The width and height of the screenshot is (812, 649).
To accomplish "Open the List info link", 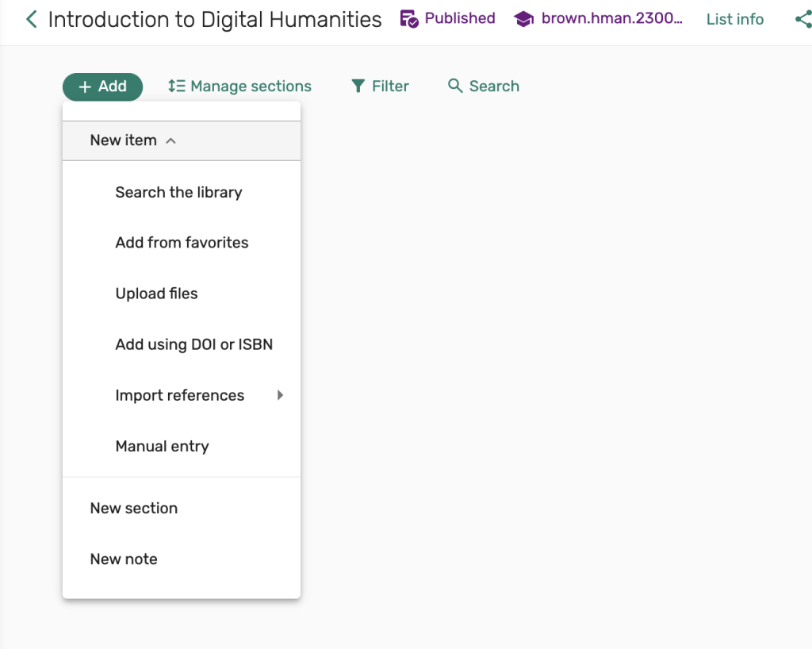I will [x=734, y=19].
